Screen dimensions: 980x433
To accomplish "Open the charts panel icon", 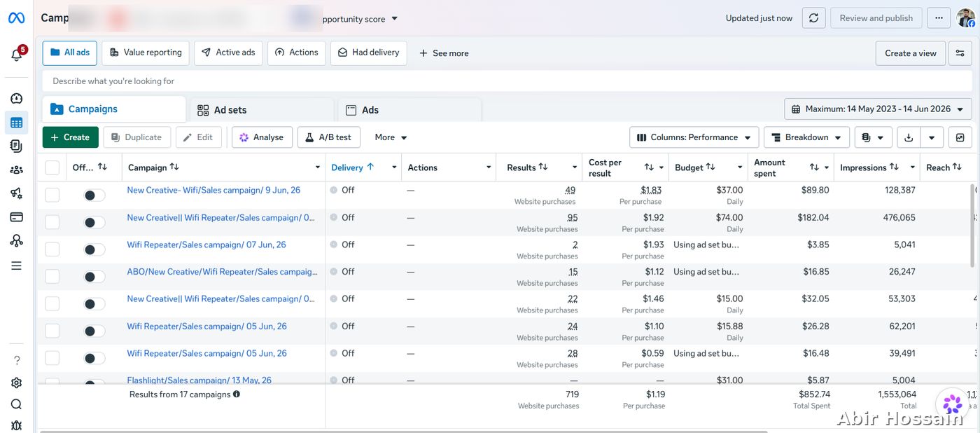I will click(x=960, y=137).
